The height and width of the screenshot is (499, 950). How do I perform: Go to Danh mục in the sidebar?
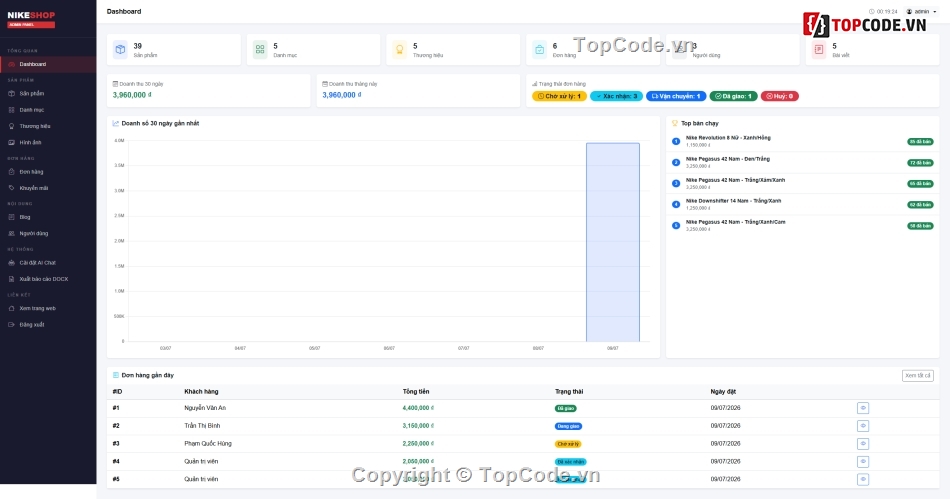click(x=48, y=110)
